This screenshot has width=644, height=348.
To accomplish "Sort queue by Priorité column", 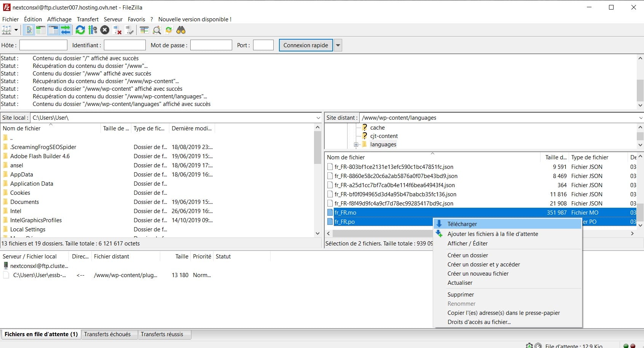I will tap(202, 257).
